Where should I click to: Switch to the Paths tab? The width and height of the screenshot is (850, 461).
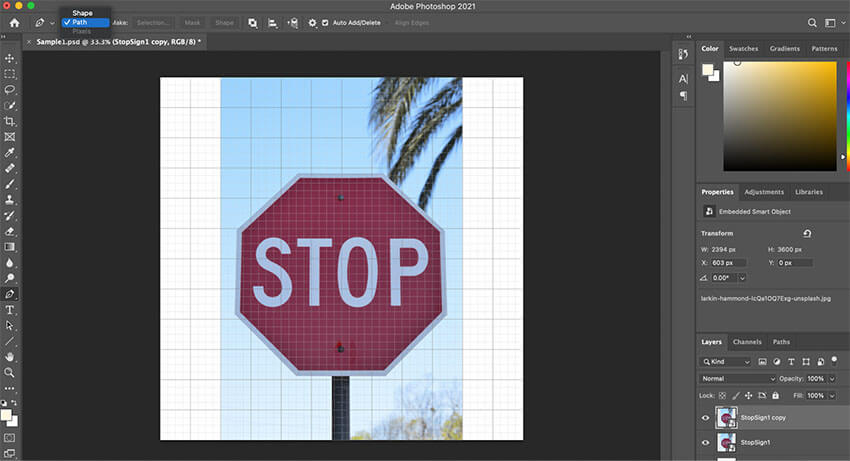[781, 342]
